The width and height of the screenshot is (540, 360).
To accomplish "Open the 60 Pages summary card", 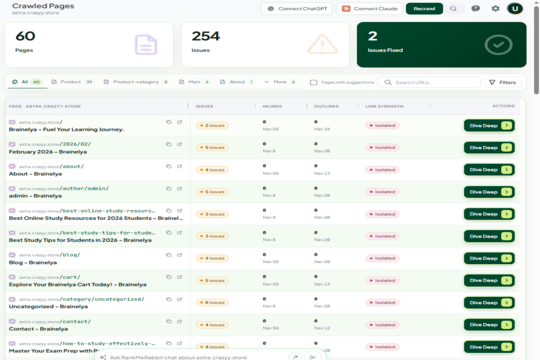I will tap(89, 45).
